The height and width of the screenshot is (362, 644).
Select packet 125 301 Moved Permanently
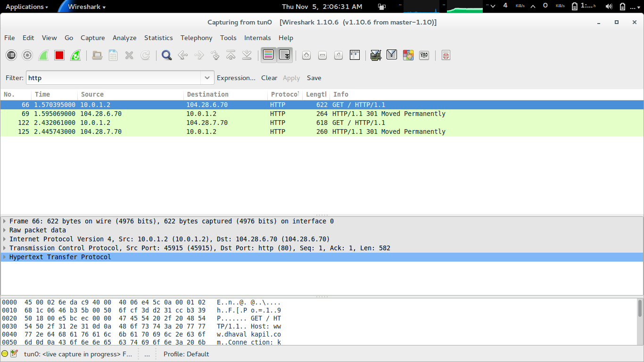[x=322, y=132]
